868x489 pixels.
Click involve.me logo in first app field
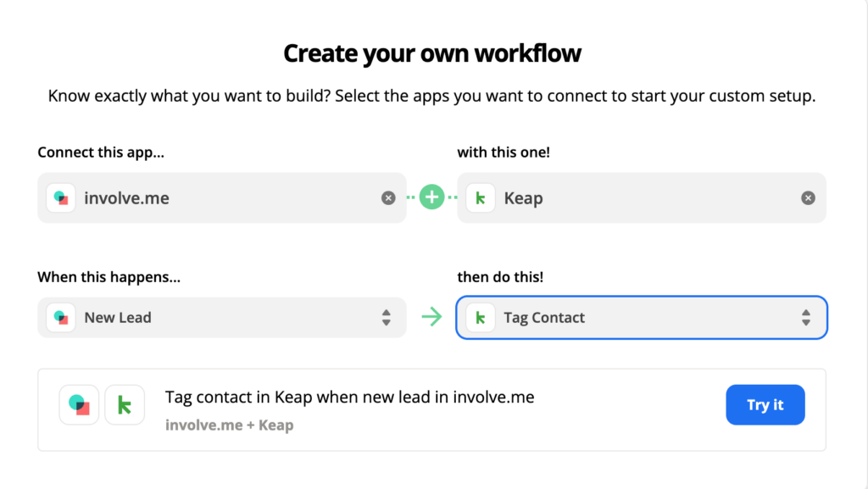coord(61,198)
